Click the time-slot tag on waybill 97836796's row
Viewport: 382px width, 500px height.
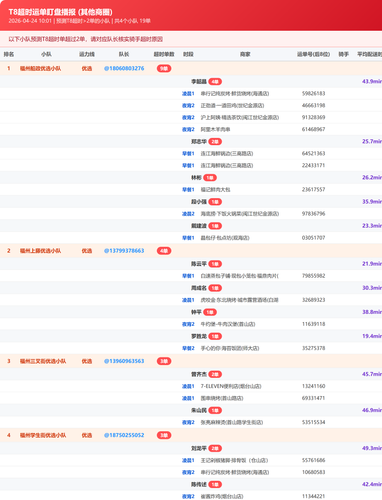pyautogui.click(x=188, y=214)
